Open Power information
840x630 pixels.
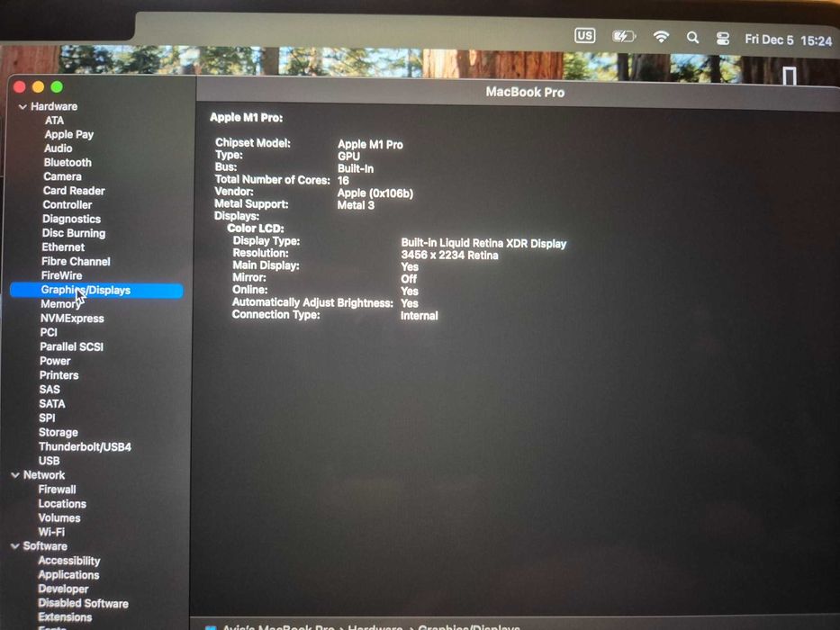click(x=55, y=361)
